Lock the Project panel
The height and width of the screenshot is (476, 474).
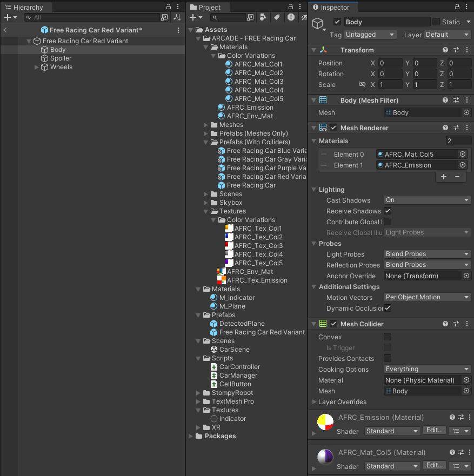[x=291, y=6]
